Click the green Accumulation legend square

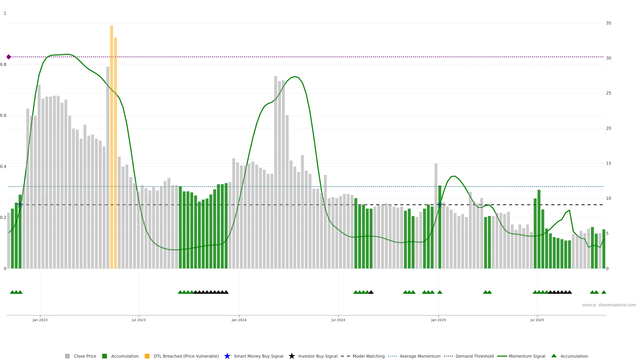[x=104, y=356]
